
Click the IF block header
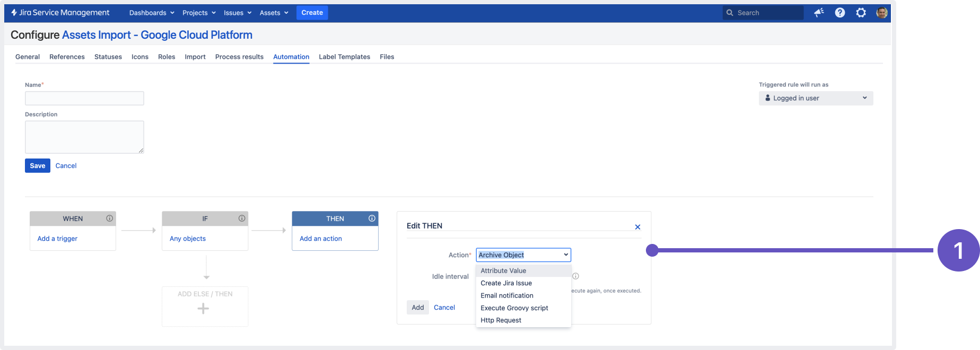(x=205, y=218)
